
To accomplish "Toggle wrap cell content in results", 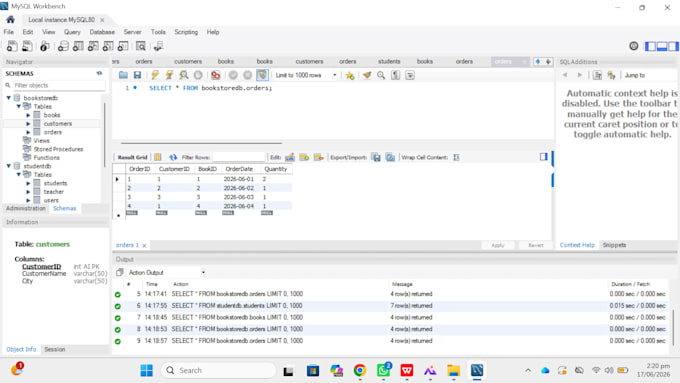I will 456,157.
